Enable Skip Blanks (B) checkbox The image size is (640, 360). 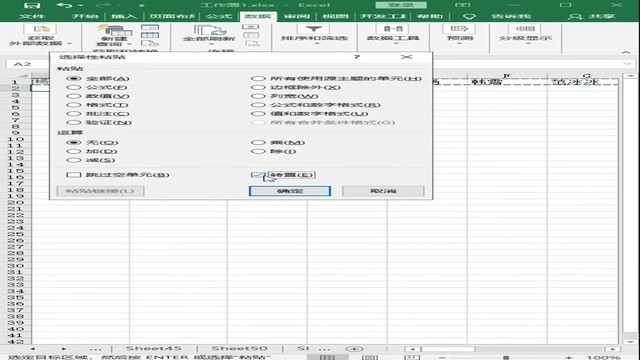pos(73,175)
